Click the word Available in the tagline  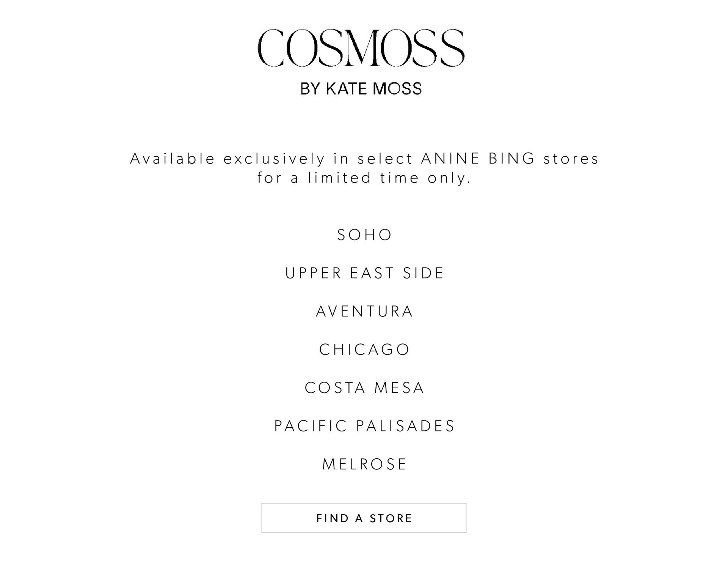pyautogui.click(x=173, y=158)
